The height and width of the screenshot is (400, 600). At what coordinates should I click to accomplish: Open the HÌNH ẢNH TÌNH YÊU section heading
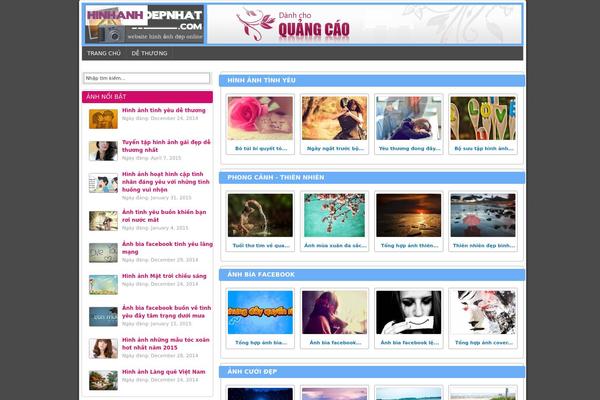[x=261, y=80]
